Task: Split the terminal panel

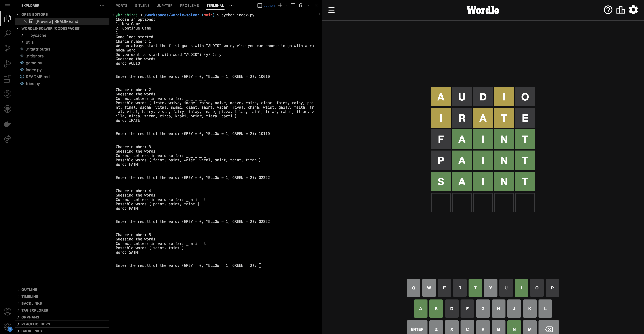Action: (293, 5)
